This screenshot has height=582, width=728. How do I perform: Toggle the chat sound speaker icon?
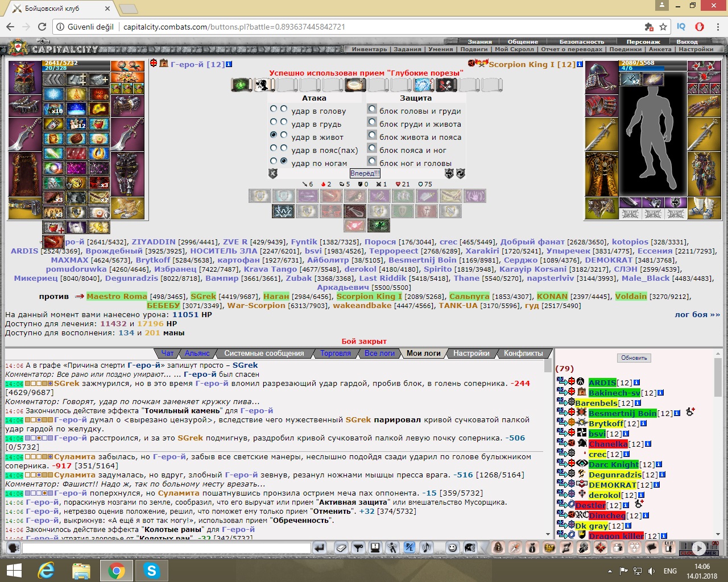click(x=427, y=548)
